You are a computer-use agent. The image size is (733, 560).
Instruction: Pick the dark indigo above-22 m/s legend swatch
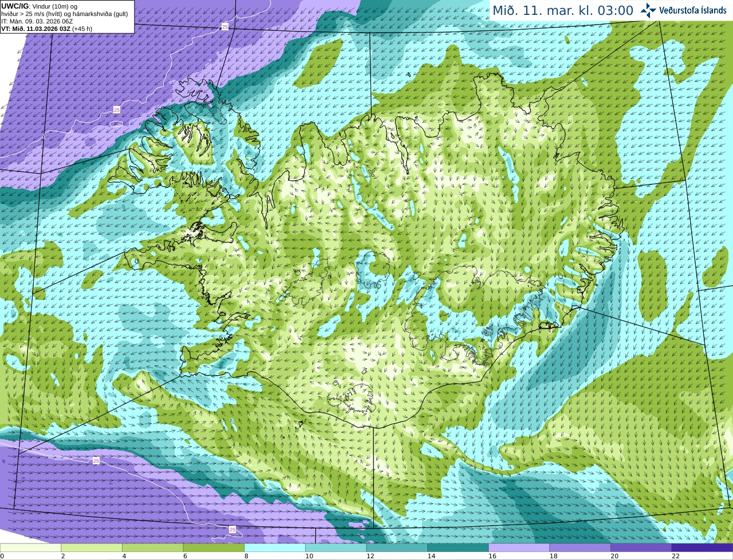click(702, 548)
